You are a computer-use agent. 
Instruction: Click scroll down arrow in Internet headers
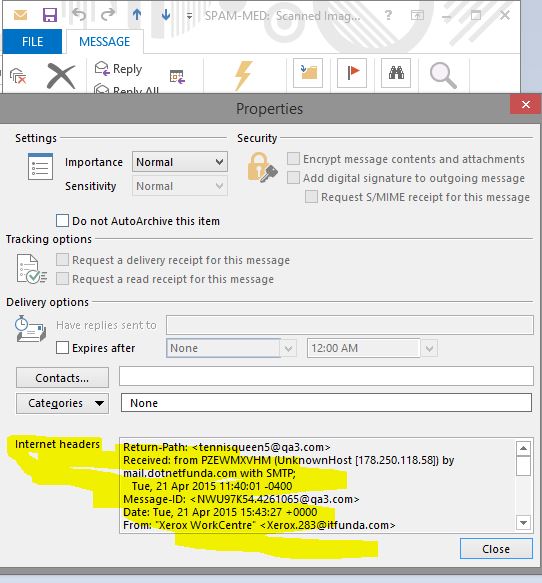[523, 523]
